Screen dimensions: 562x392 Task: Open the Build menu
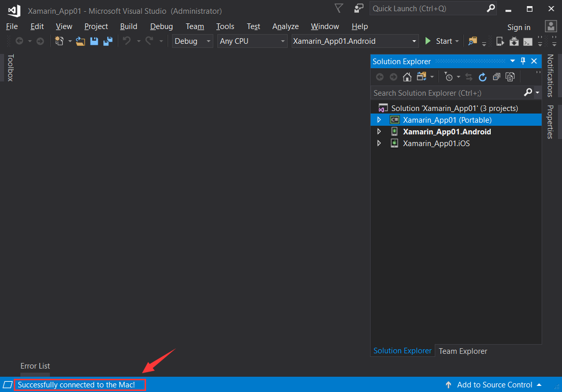(x=129, y=26)
